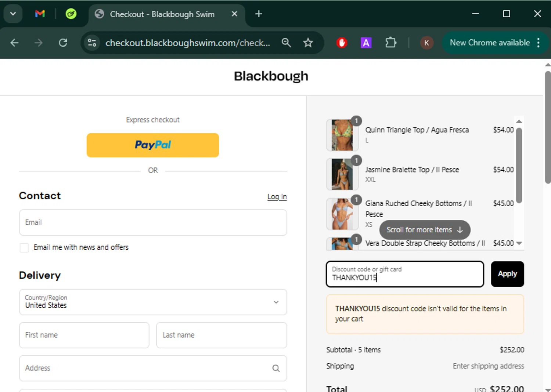Focus the Last name field

click(x=222, y=335)
